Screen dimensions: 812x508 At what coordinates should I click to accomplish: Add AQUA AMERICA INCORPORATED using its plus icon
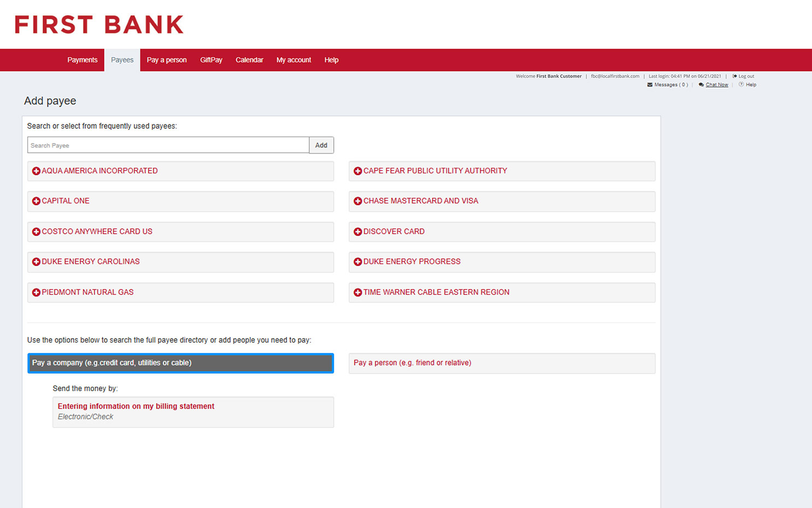(x=36, y=171)
